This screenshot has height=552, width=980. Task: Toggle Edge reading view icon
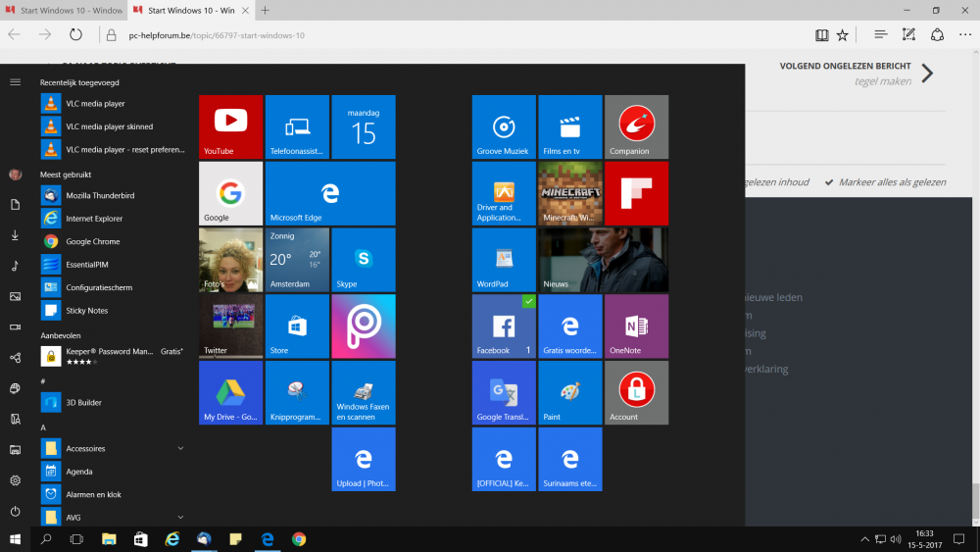(821, 34)
